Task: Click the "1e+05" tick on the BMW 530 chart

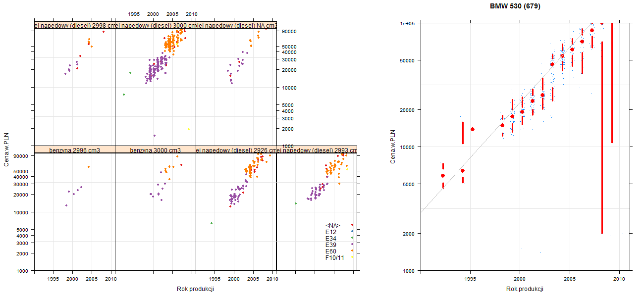Action: [x=407, y=23]
